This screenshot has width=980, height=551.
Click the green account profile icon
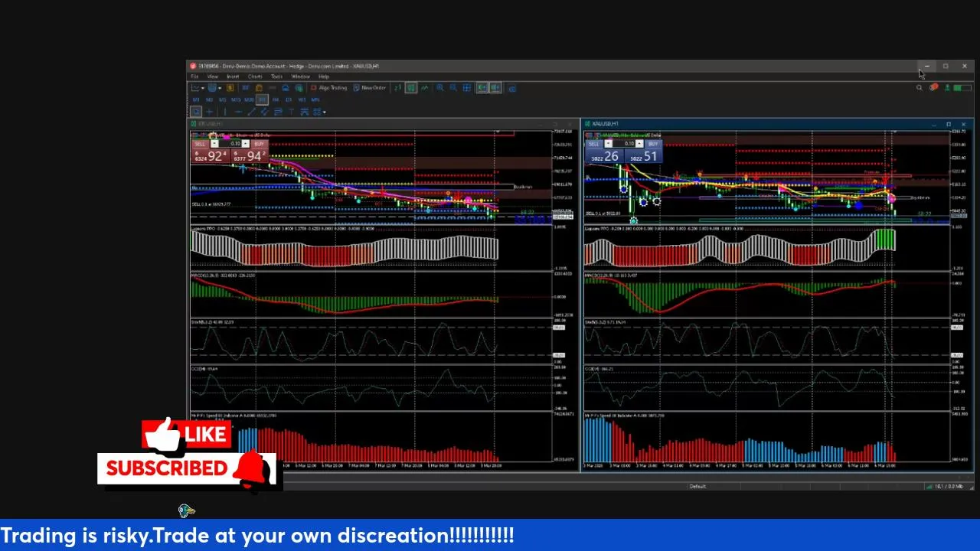click(947, 88)
